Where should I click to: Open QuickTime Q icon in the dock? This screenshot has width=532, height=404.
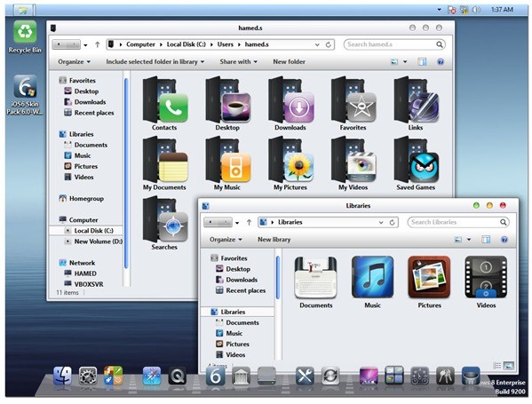(177, 376)
